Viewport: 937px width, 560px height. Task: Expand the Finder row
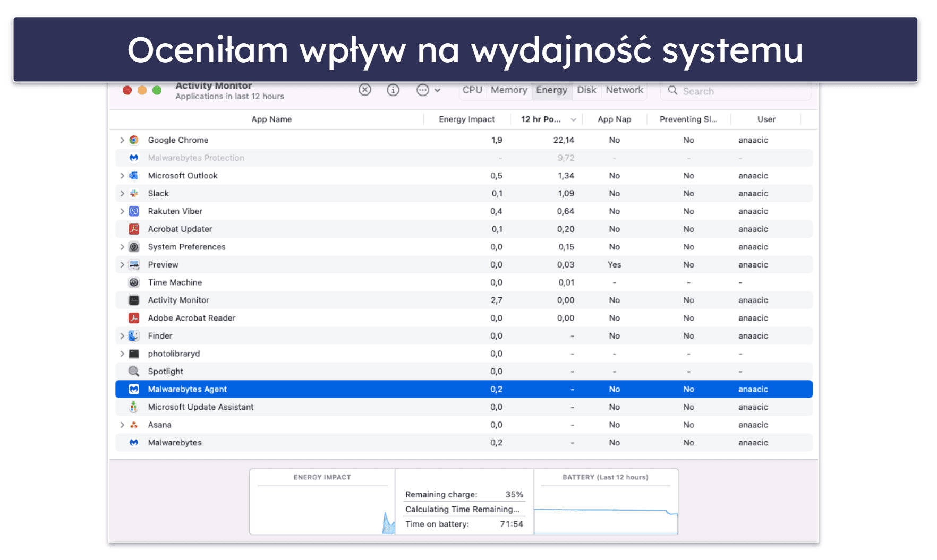point(122,335)
